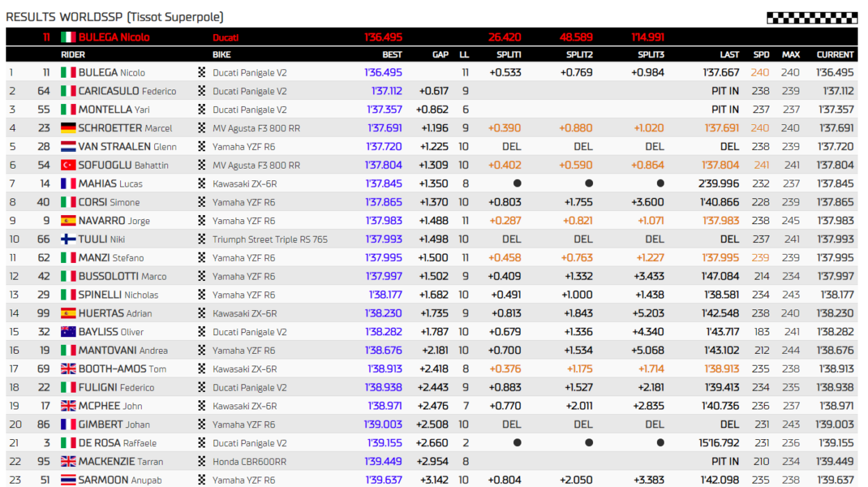Click the CURRENT column header

[835, 54]
